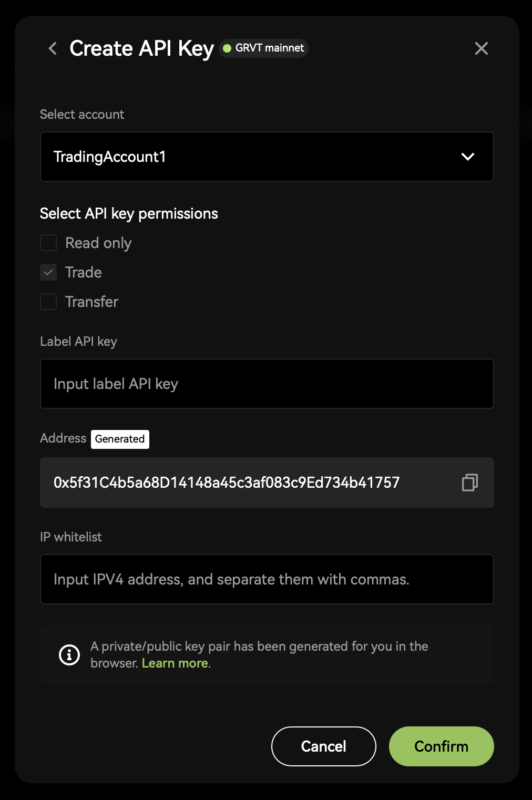This screenshot has width=532, height=800.
Task: Click the Create API Key heading
Action: coord(141,48)
